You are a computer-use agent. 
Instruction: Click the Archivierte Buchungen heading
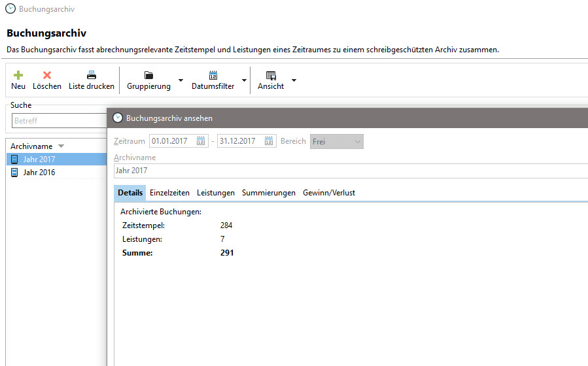(x=161, y=212)
